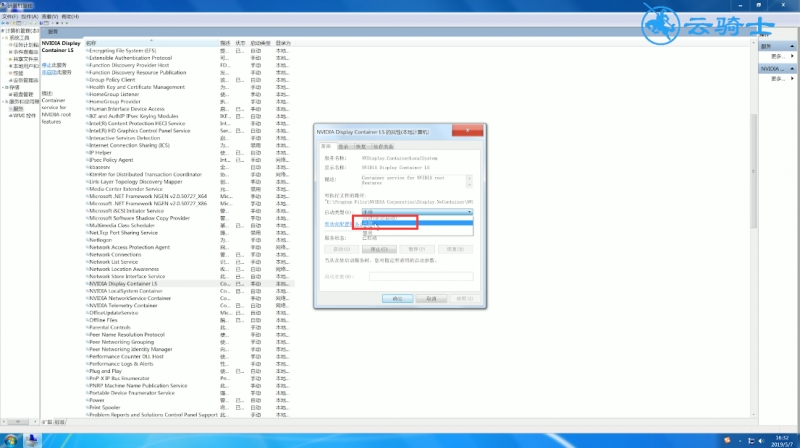The height and width of the screenshot is (448, 800).
Task: Sort services by 状态 column header
Action: point(241,43)
